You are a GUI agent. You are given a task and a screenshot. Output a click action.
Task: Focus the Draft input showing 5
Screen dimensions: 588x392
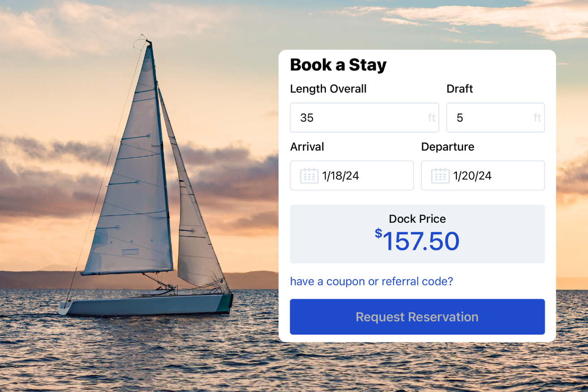click(490, 118)
